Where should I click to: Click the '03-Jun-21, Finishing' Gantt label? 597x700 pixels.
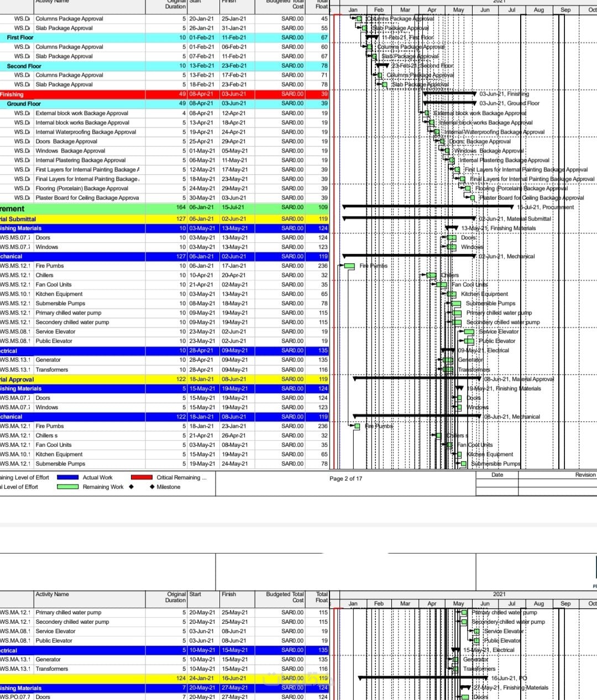504,95
